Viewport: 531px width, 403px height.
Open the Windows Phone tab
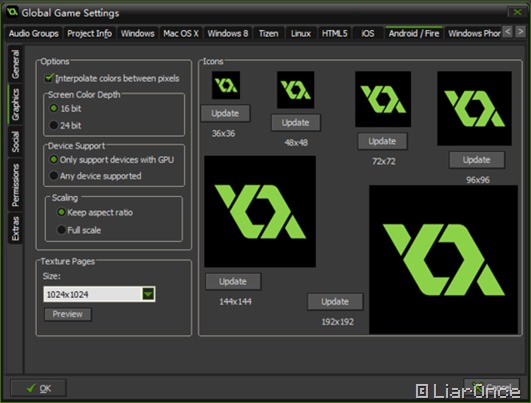click(x=473, y=33)
